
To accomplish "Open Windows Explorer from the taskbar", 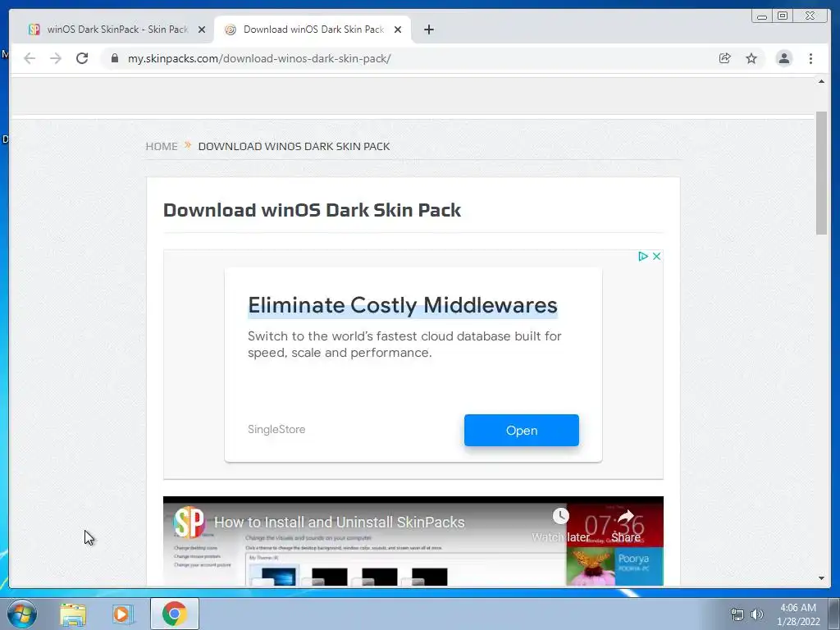I will tap(73, 614).
